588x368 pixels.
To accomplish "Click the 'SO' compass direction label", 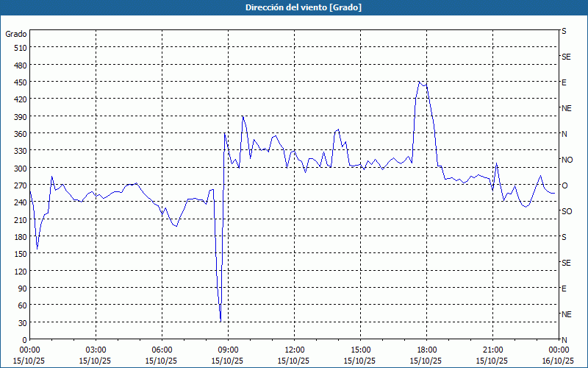I will pyautogui.click(x=567, y=211).
